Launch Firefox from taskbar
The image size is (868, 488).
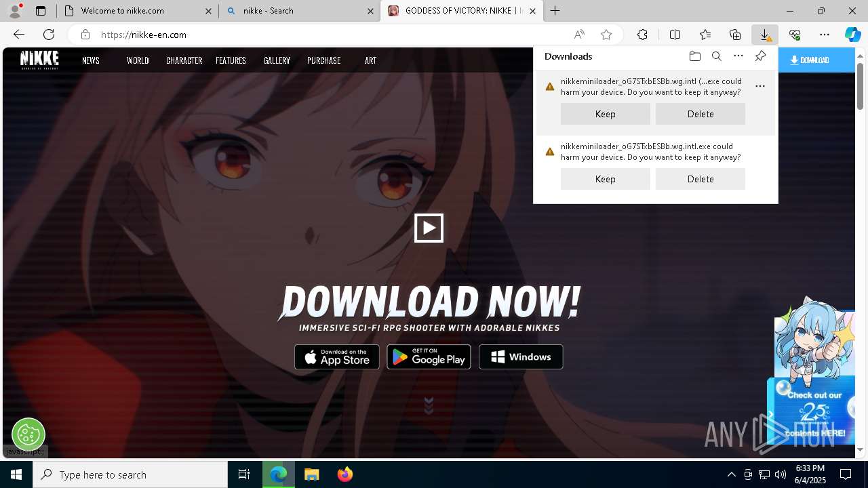click(345, 474)
